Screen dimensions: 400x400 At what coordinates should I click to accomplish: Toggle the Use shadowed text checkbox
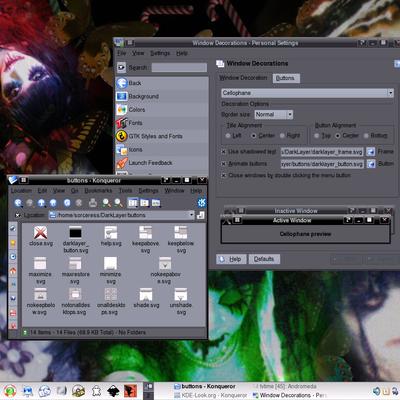(x=224, y=152)
